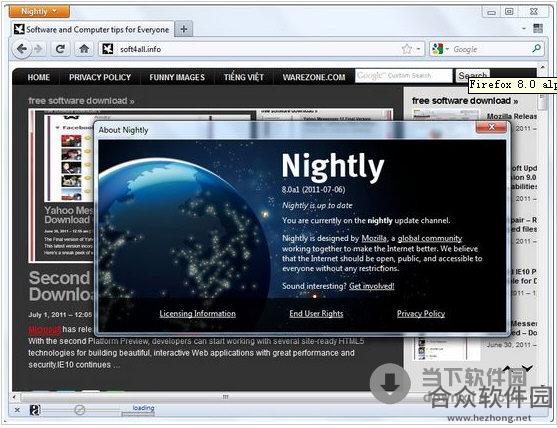Open WAREZONE.COM in the site menu
Image resolution: width=557 pixels, height=428 pixels.
click(x=314, y=77)
